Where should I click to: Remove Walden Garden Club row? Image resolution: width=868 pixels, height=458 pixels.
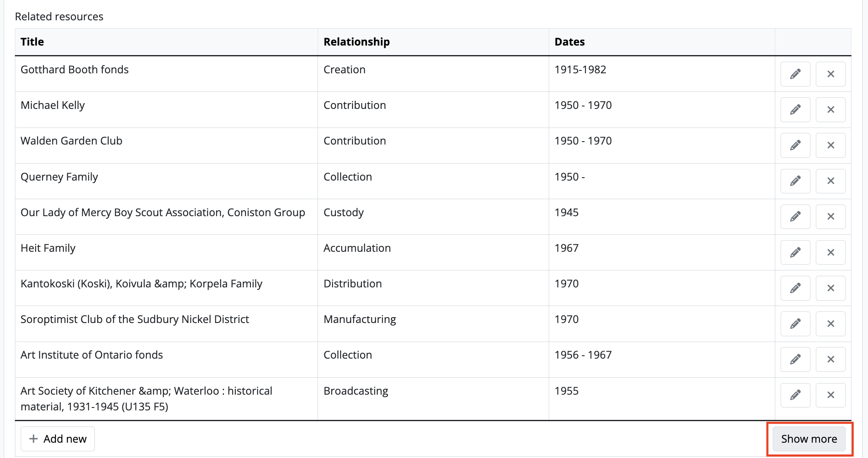[830, 145]
